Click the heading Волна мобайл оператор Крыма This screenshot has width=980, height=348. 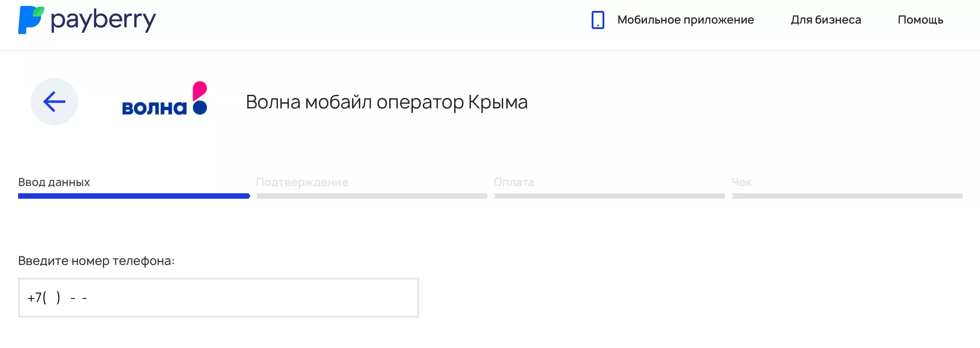pos(387,102)
